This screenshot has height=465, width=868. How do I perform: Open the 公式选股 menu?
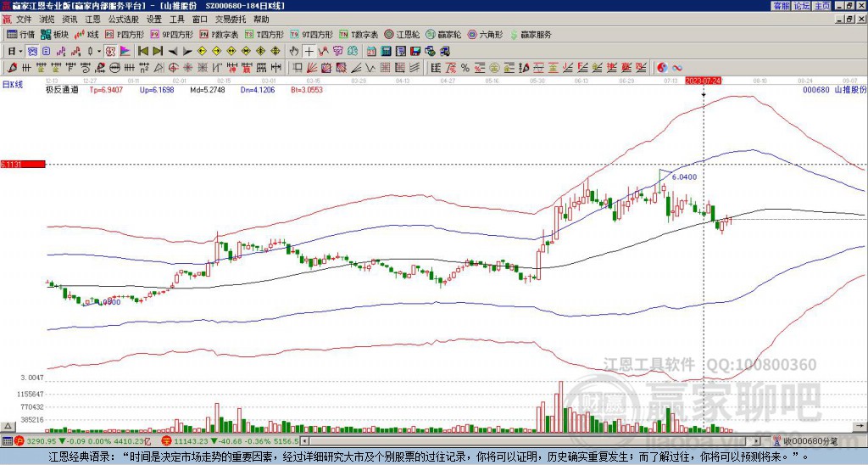pos(124,20)
